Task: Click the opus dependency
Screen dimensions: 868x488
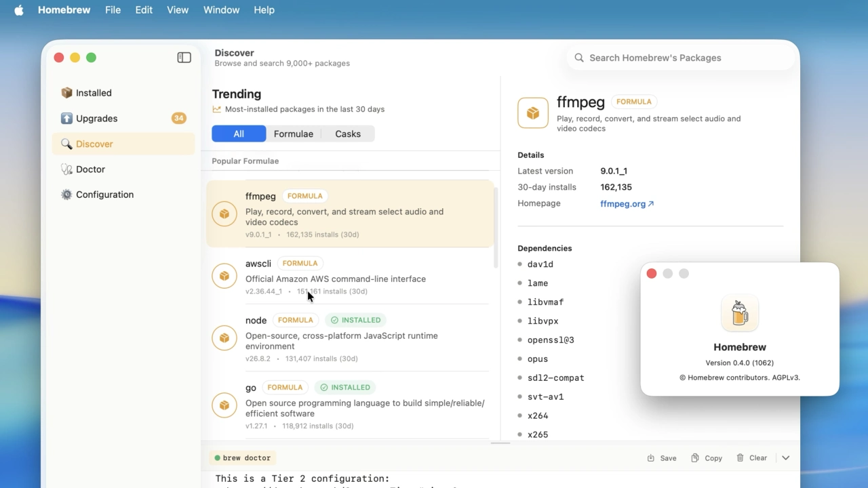Action: (538, 359)
